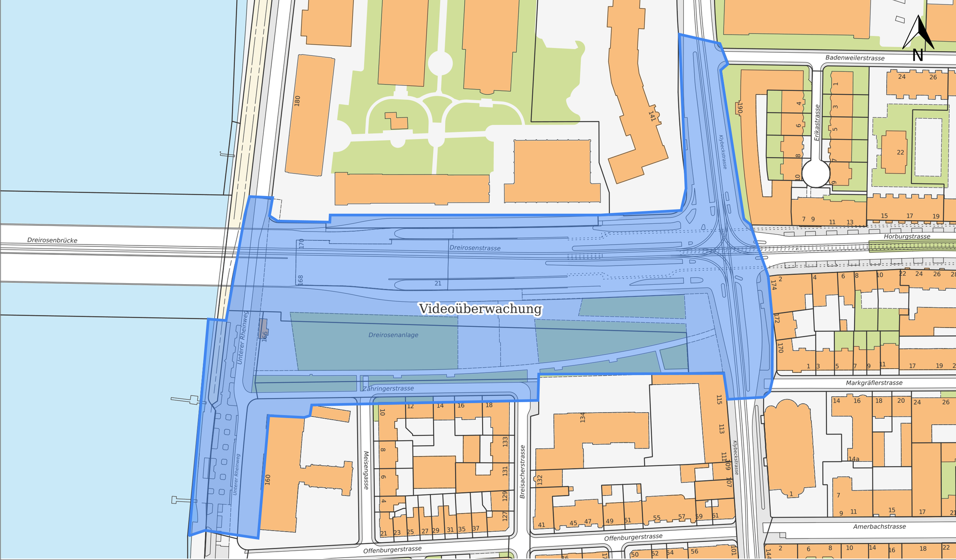Click the Zähringerstrasse street label

click(x=388, y=389)
